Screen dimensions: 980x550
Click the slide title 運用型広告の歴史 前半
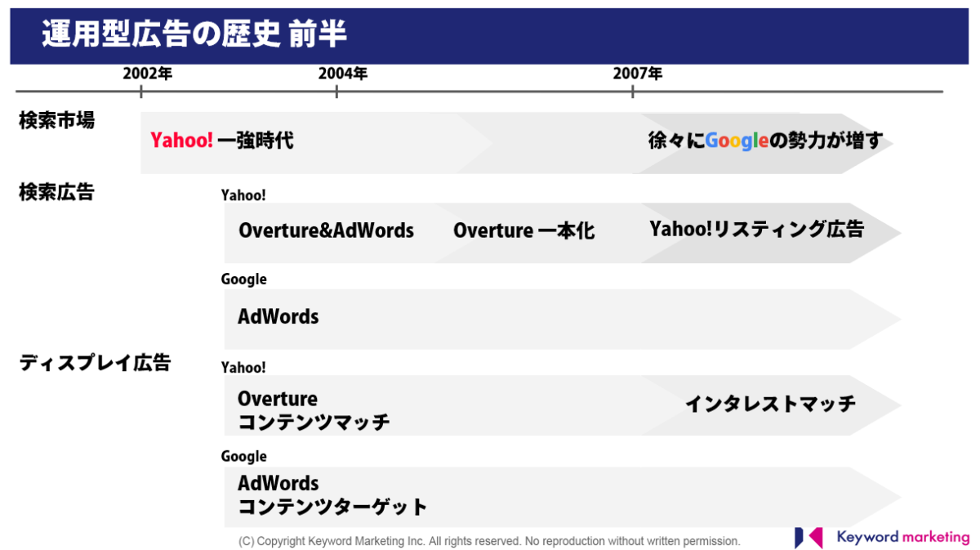194,34
